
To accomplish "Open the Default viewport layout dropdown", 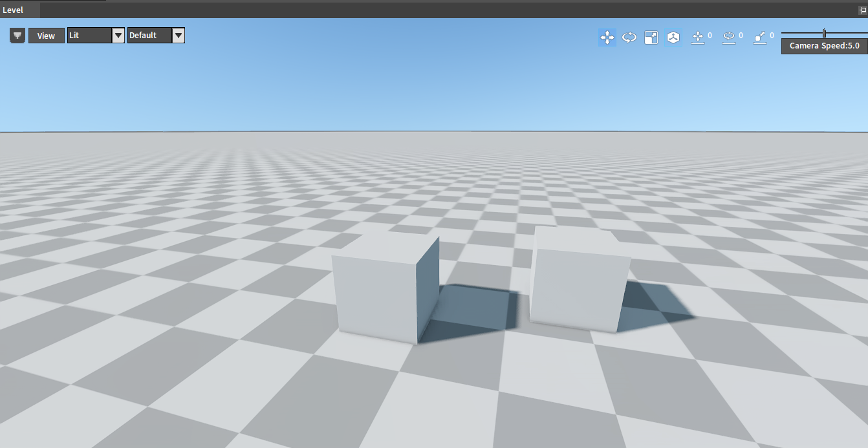I will [x=156, y=36].
